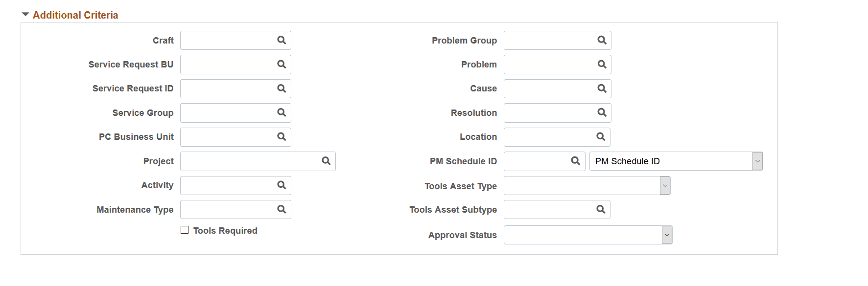Open the Tools Asset Type dropdown
868x286 pixels.
pos(664,185)
